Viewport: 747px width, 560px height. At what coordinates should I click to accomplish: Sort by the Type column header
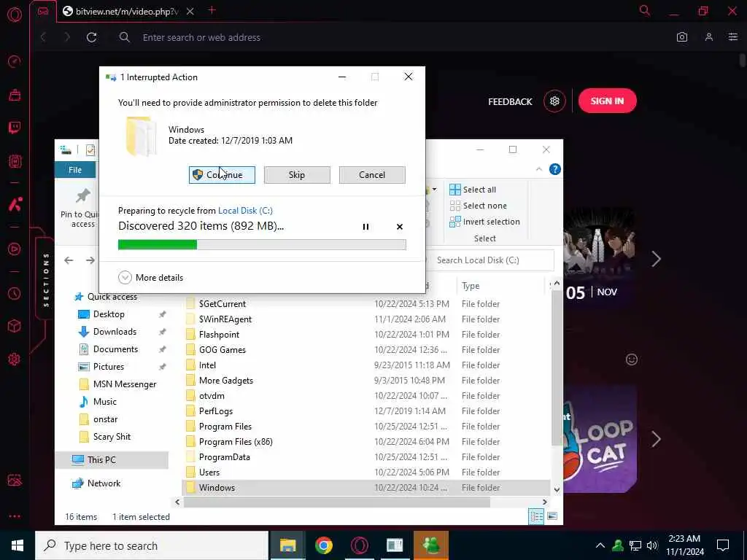click(471, 286)
